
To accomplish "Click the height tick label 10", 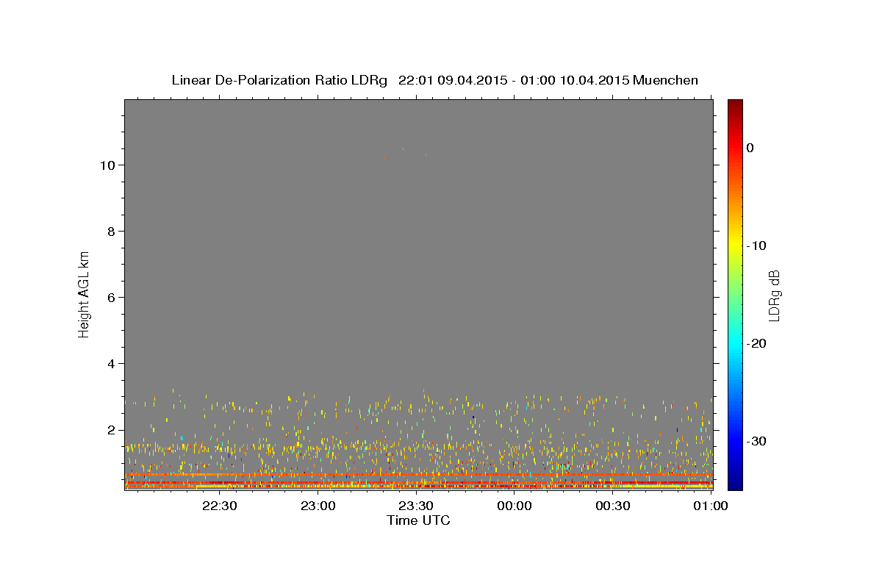I will [107, 165].
